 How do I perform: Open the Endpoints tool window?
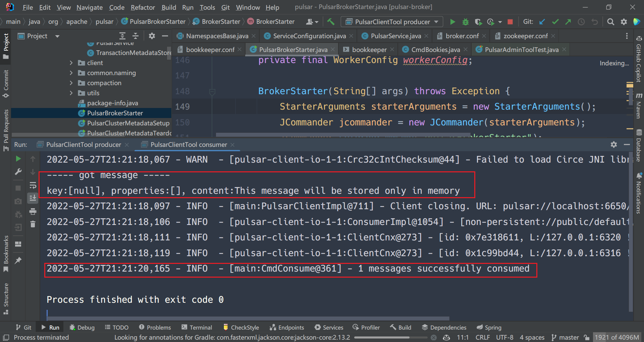[287, 327]
